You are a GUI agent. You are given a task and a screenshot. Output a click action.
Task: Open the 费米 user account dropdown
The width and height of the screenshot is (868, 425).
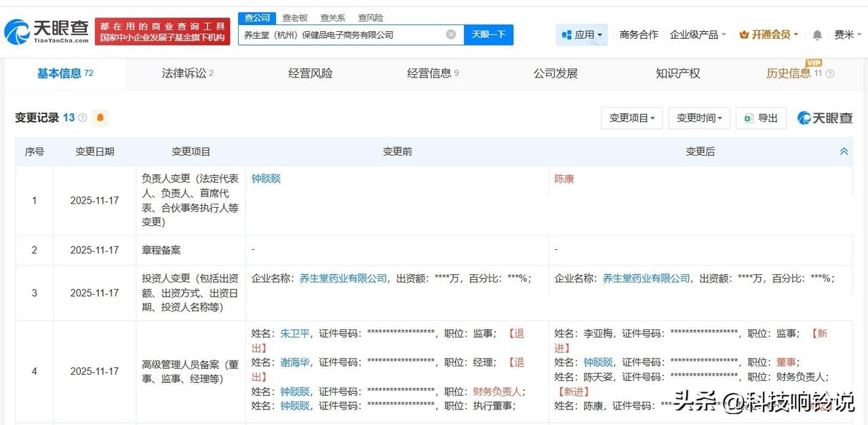click(848, 35)
